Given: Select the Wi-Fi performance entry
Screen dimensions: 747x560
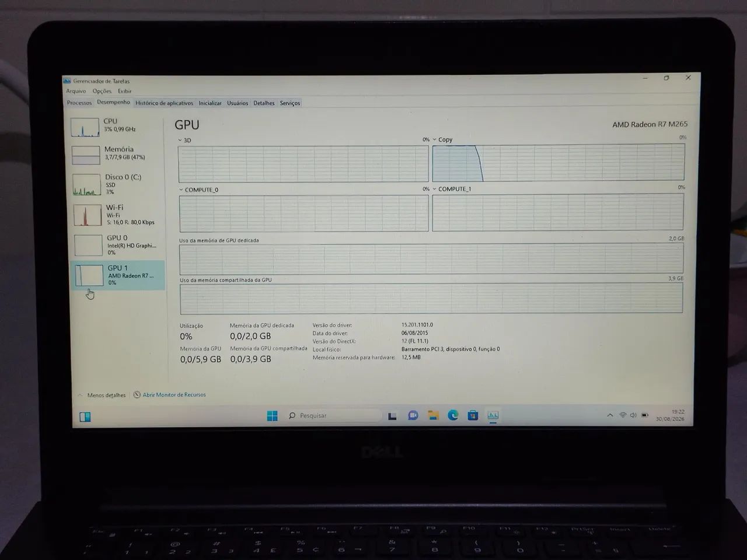Looking at the screenshot, I should click(x=117, y=214).
